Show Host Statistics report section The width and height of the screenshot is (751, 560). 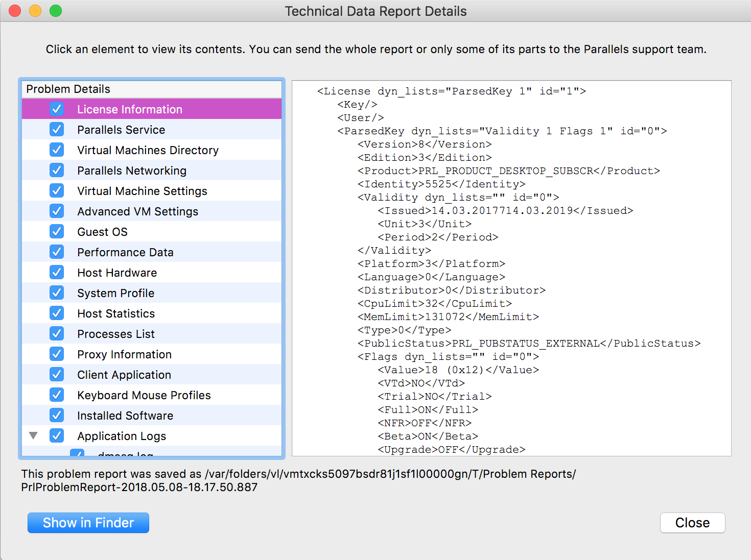[116, 313]
